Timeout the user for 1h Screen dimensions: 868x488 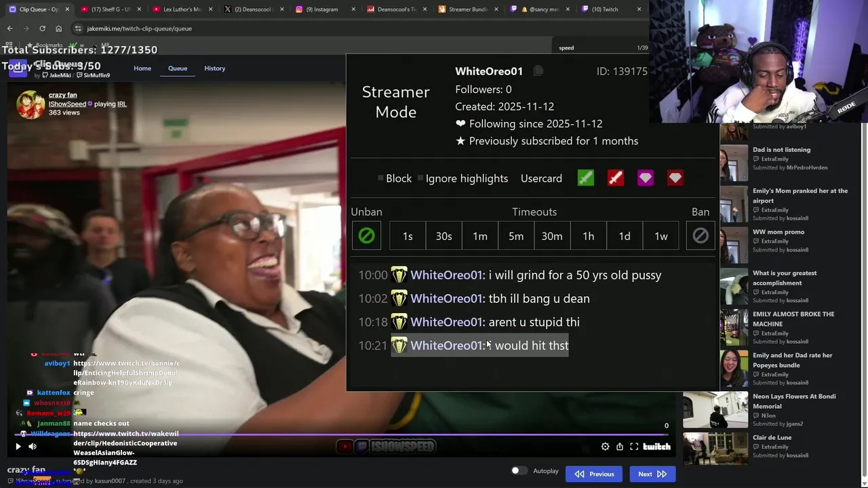(x=588, y=236)
